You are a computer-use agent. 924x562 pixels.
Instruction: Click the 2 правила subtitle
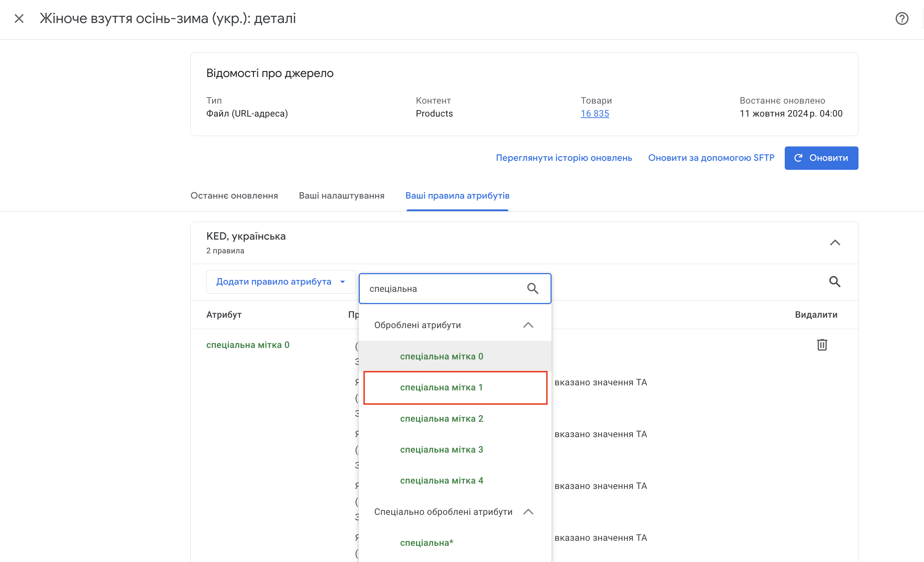pyautogui.click(x=225, y=251)
